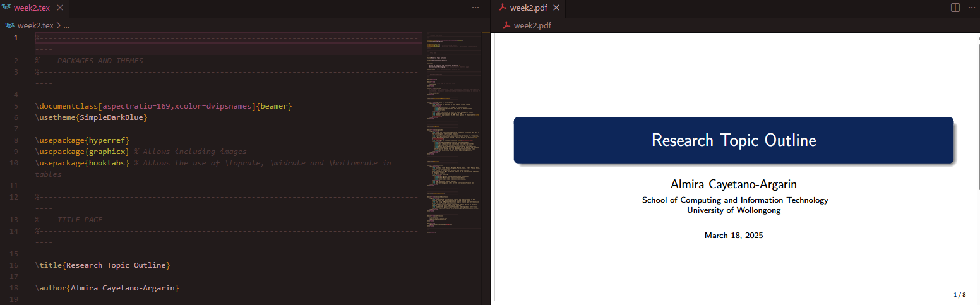Click the week2.tex breadcrumb file name

pos(35,25)
